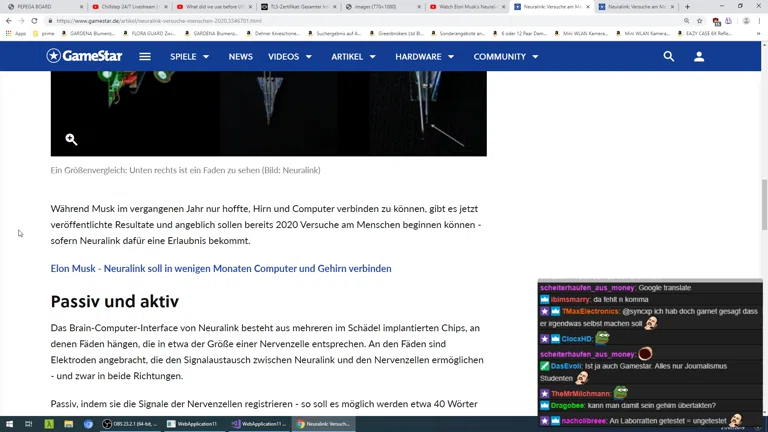Switch to the 'What did we use before' tab
Image resolution: width=768 pixels, height=432 pixels.
click(214, 7)
